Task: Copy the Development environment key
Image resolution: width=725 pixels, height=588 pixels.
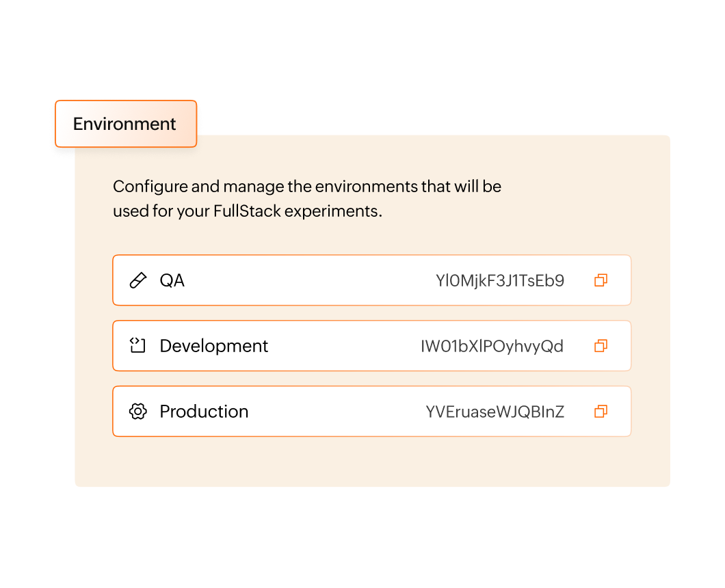Action: [x=601, y=346]
